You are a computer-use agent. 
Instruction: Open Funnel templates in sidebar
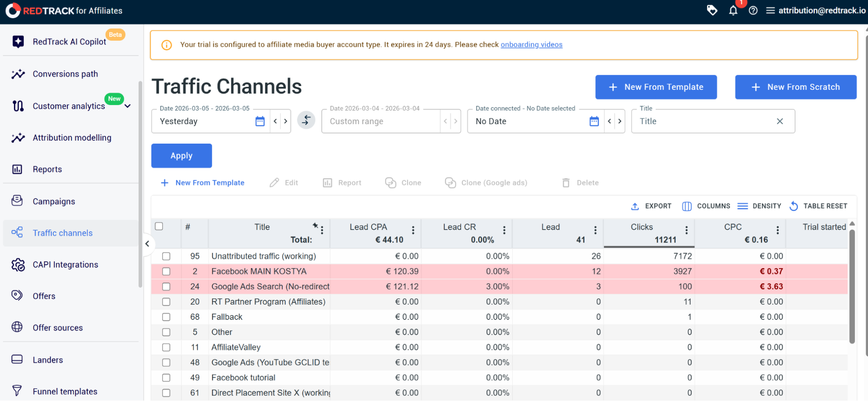click(65, 392)
